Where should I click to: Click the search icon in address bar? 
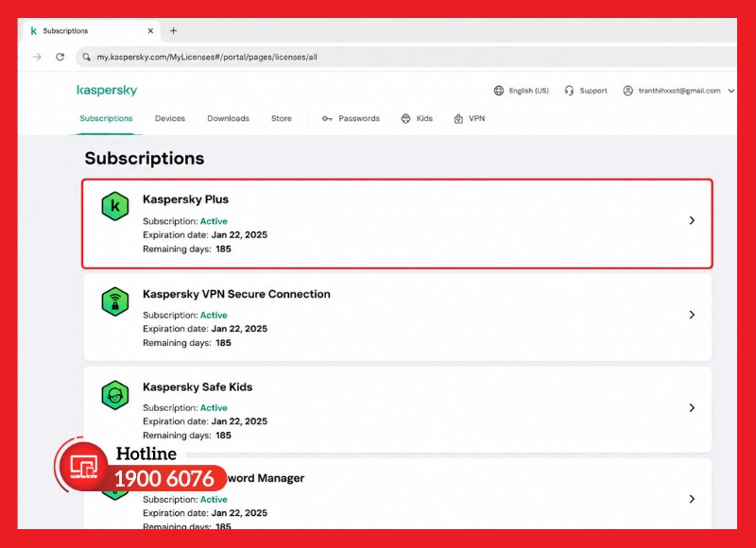pyautogui.click(x=86, y=57)
